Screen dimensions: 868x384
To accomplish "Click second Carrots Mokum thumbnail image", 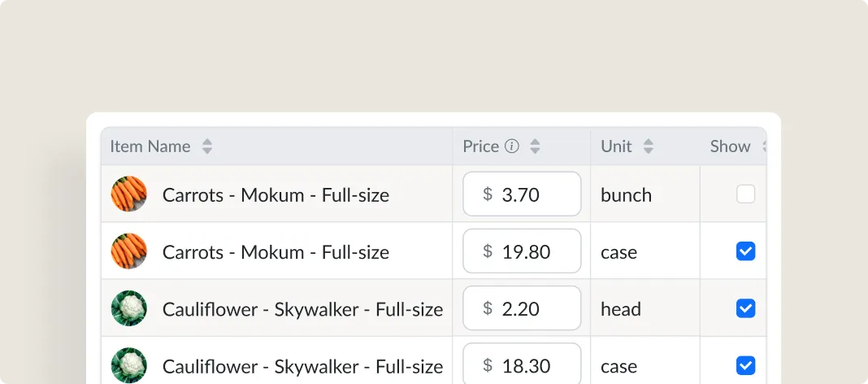I will [128, 251].
